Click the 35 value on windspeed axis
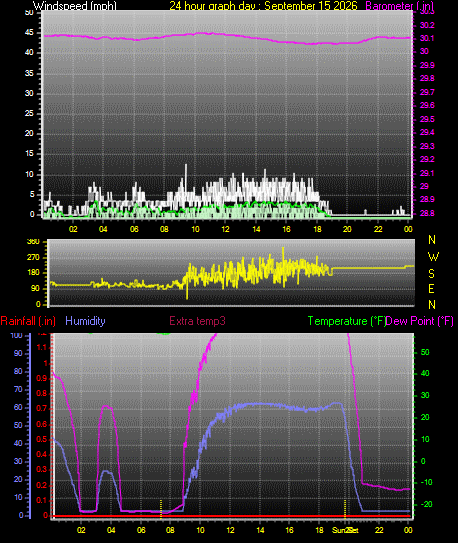The width and height of the screenshot is (458, 543). point(29,73)
